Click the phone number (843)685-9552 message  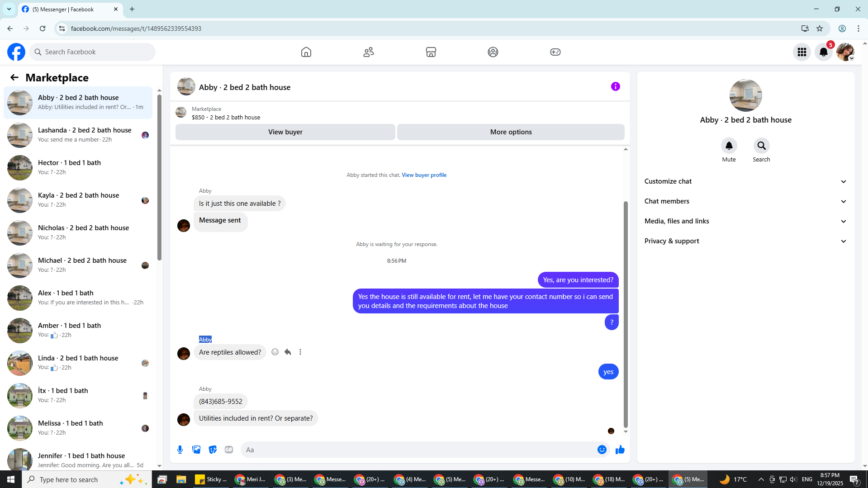221,402
